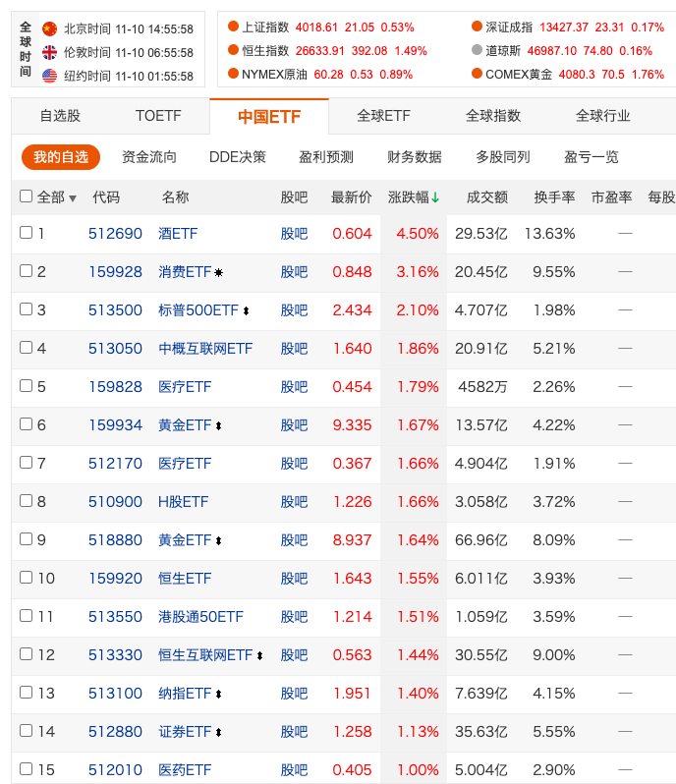
Task: Open the 多股同列 view
Action: click(503, 157)
